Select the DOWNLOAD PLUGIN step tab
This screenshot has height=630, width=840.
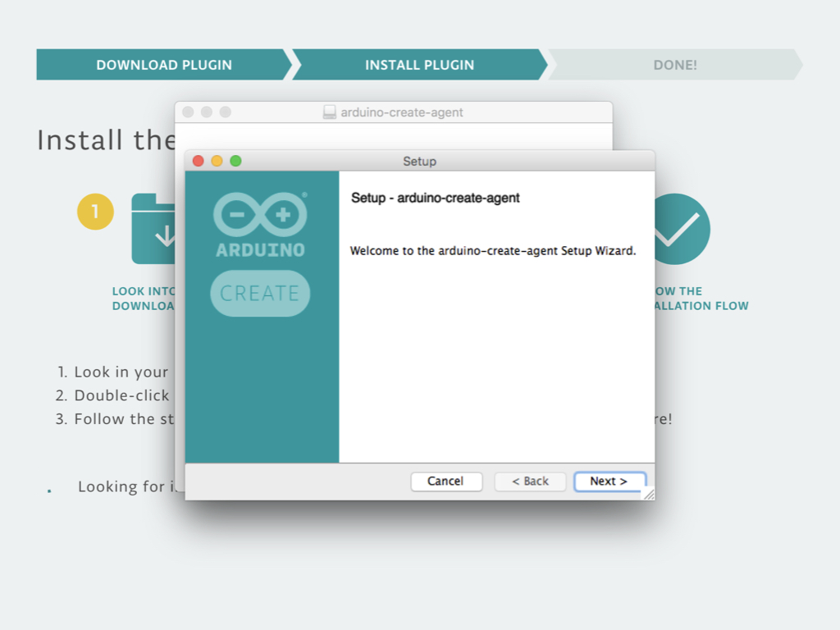click(x=164, y=65)
